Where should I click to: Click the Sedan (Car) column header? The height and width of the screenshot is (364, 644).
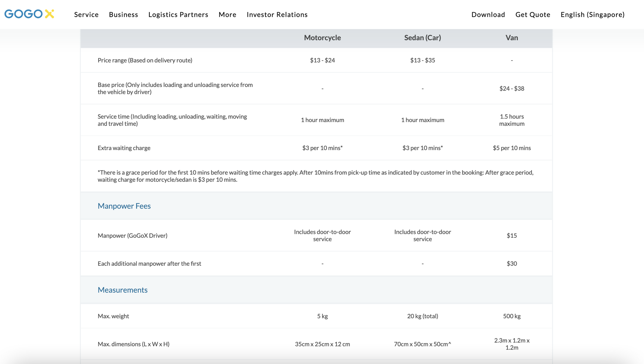422,38
